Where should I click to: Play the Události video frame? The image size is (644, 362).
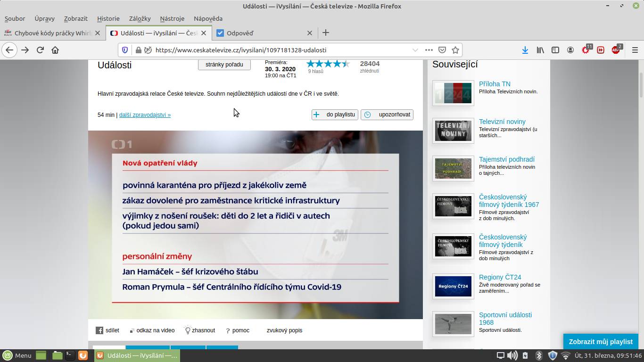pos(256,225)
